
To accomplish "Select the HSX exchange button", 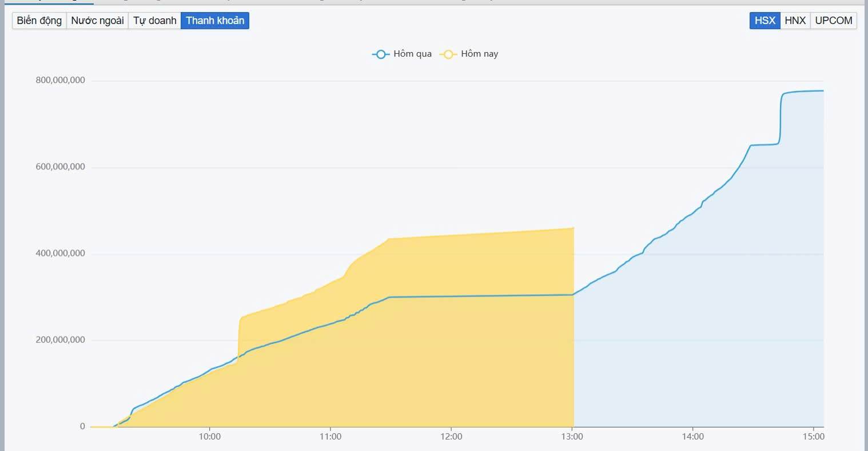I will pos(765,21).
